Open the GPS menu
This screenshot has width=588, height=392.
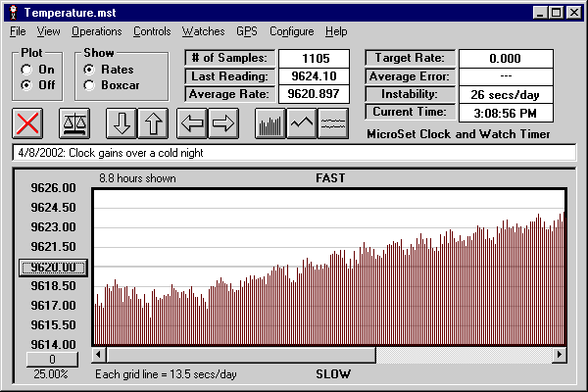coord(247,31)
